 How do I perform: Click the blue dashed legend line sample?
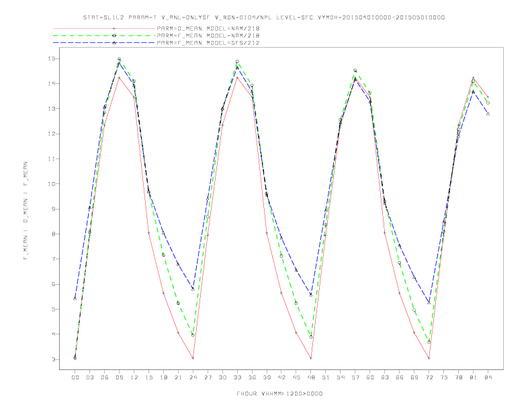pyautogui.click(x=104, y=43)
